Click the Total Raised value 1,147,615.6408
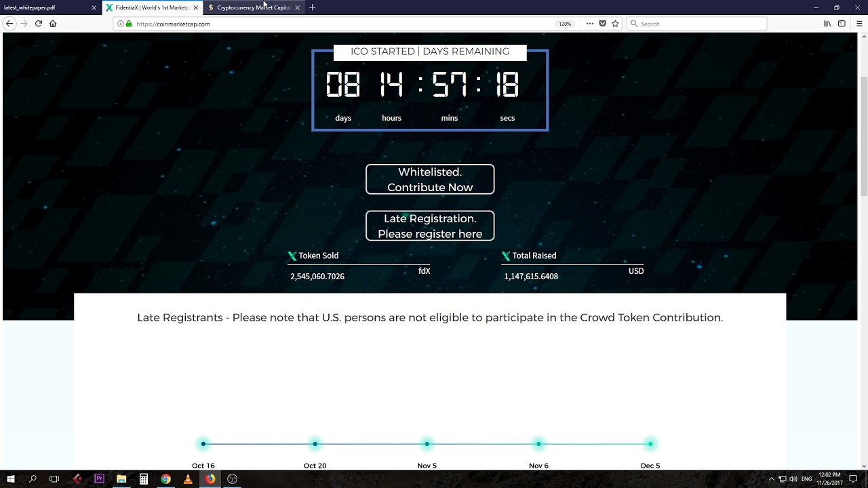The width and height of the screenshot is (868, 488). tap(531, 277)
